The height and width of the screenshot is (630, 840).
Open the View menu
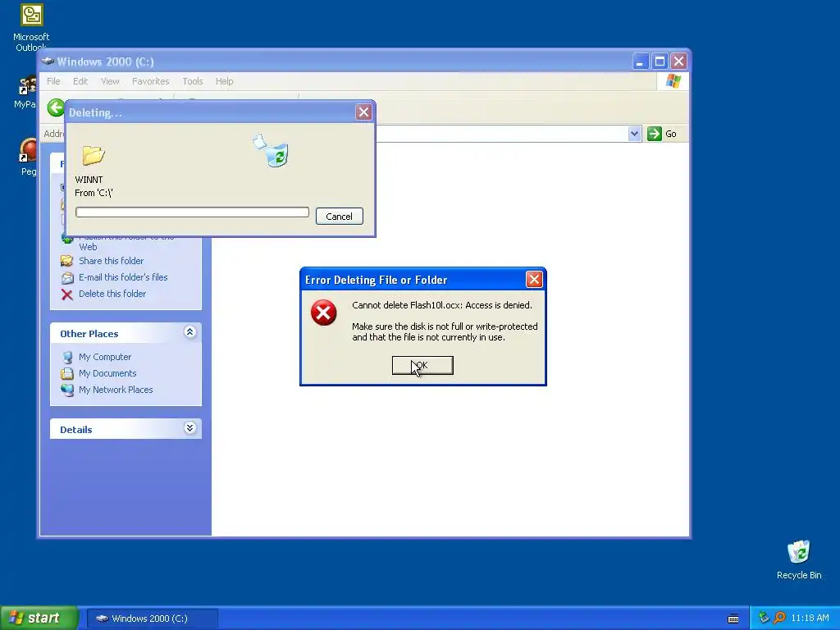click(110, 81)
